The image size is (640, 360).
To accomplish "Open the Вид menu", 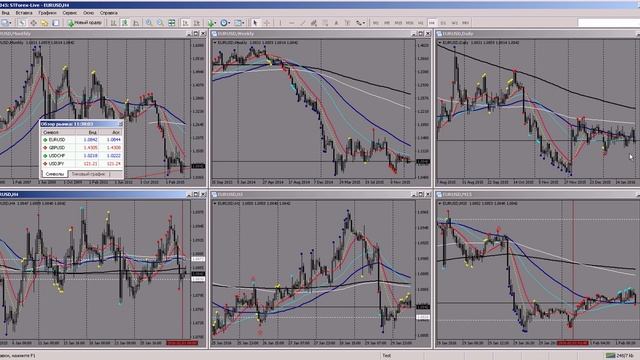I will 5,13.
